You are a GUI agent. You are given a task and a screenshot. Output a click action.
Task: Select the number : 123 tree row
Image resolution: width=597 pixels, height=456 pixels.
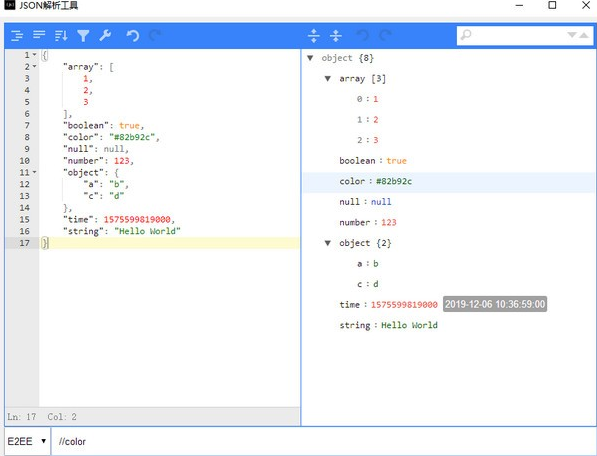coord(449,222)
